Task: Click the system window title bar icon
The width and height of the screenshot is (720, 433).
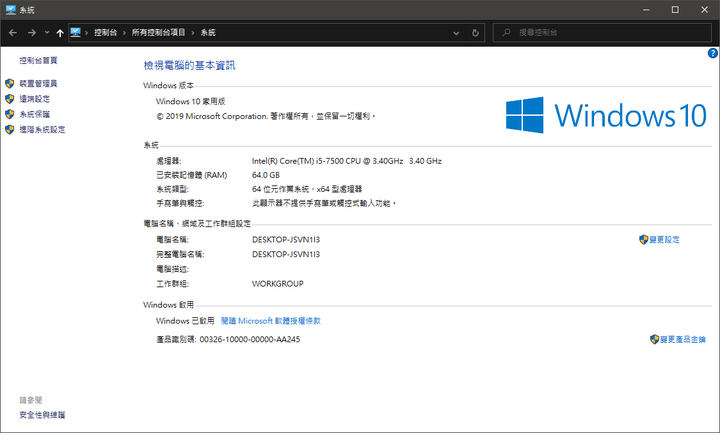Action: (11, 10)
